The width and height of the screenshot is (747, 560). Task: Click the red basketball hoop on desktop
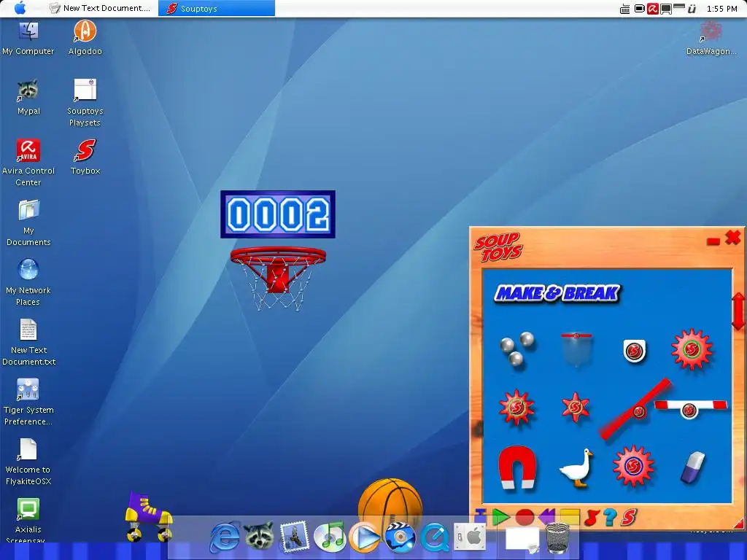278,279
